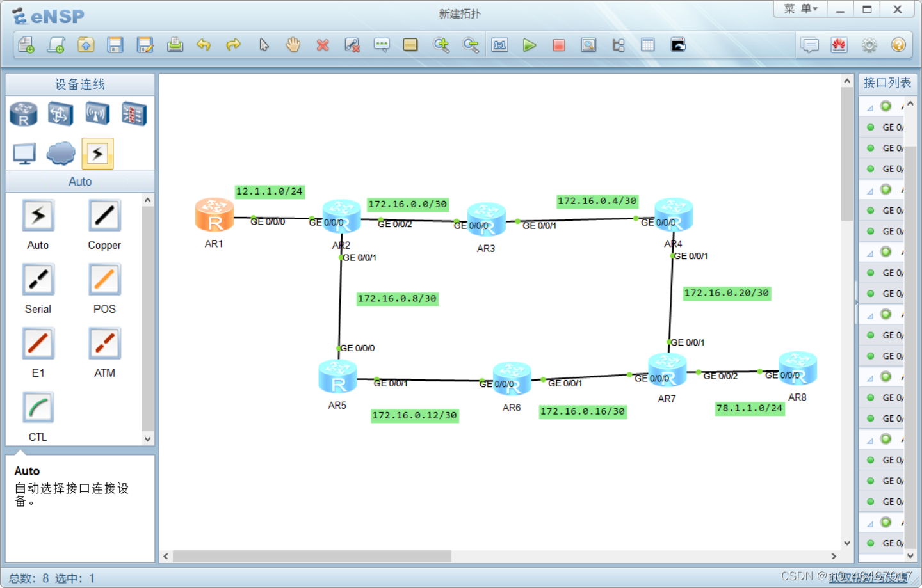Start devices with green play button

(530, 45)
